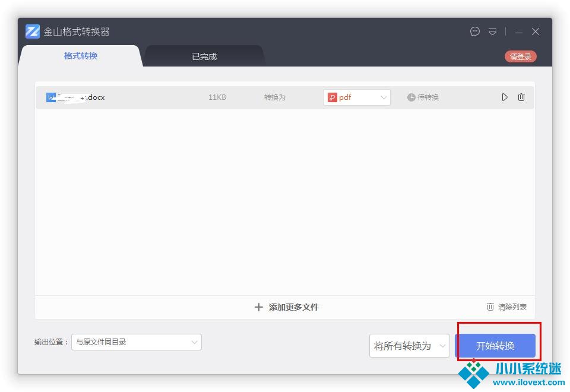This screenshot has height=392, width=570.
Task: Open the 与原文件同目录 output location dropdown
Action: (x=137, y=342)
